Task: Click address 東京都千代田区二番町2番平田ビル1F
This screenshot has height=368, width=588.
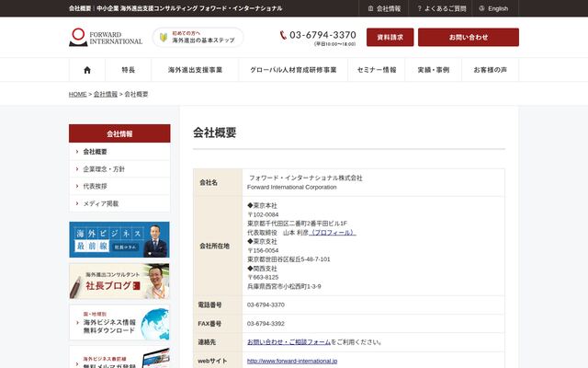Action: point(298,224)
